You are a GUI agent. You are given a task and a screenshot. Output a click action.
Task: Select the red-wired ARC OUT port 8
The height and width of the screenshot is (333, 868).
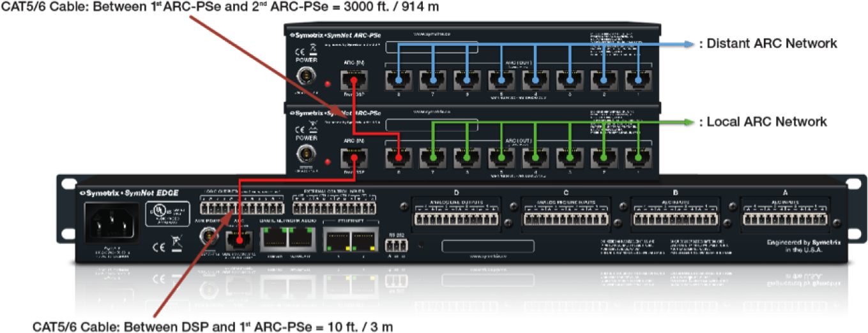(x=399, y=157)
